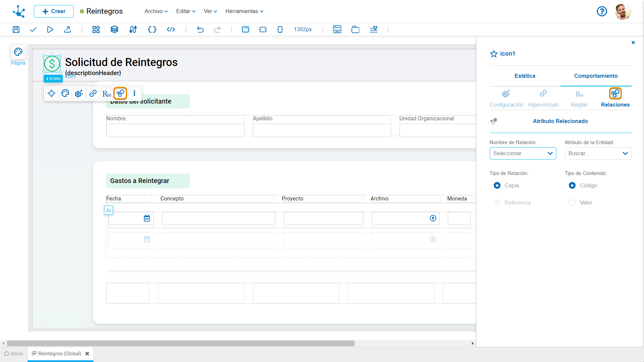Viewport: 644px width, 362px height.
Task: Click the Nombre input field
Action: tap(175, 130)
